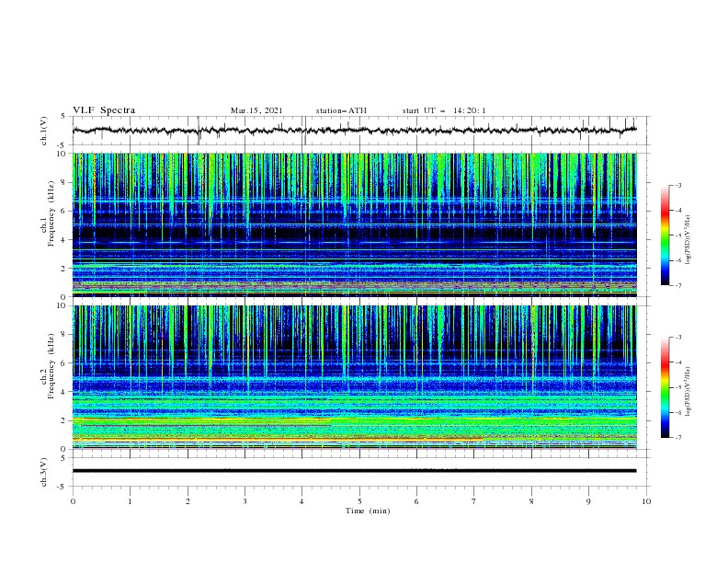Click the 'VLF Spectra' title text

tap(104, 110)
